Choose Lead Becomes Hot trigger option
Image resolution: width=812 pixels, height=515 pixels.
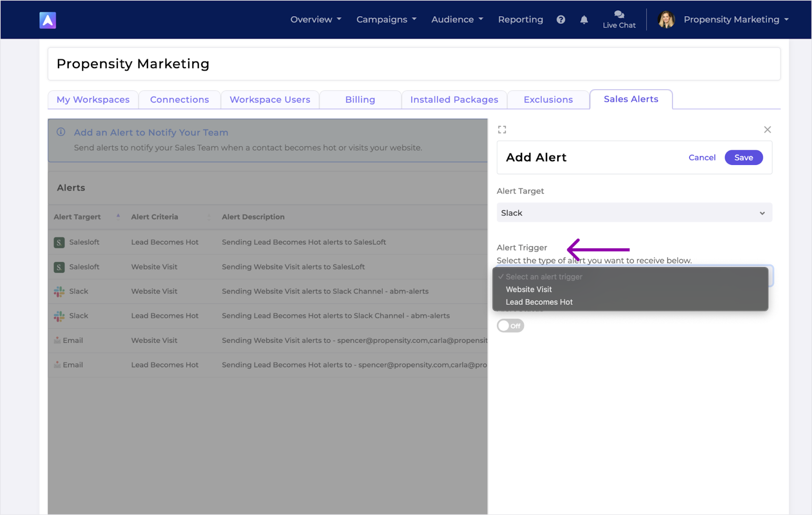(x=630, y=302)
